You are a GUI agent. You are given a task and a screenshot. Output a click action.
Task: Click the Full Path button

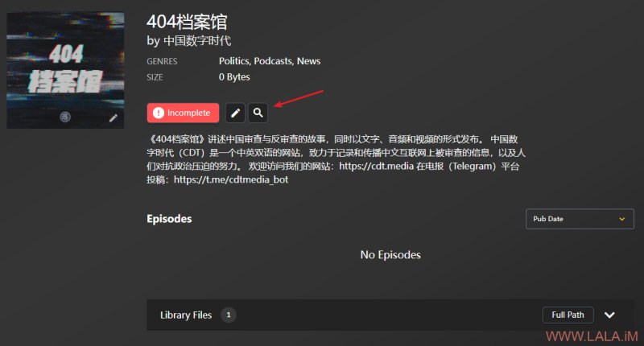click(x=568, y=315)
